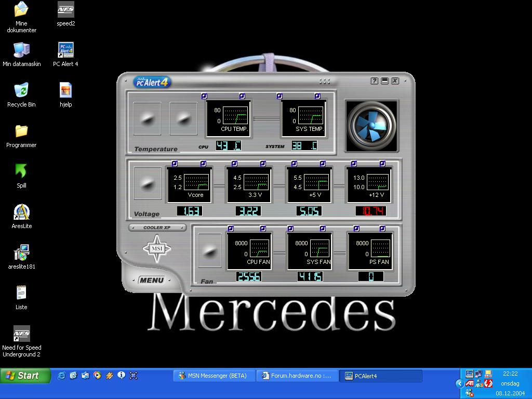Switch to PCAlert4 taskbar button
532x399 pixels.
click(x=381, y=376)
